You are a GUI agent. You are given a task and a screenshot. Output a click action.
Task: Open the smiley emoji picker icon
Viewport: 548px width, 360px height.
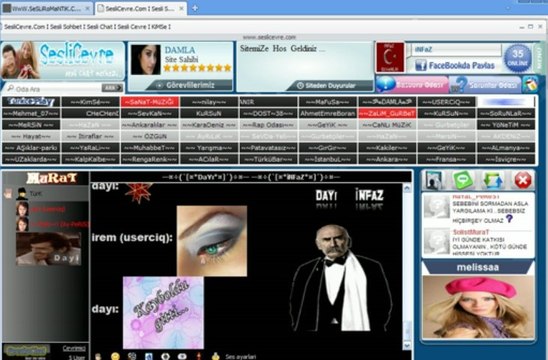tap(115, 356)
